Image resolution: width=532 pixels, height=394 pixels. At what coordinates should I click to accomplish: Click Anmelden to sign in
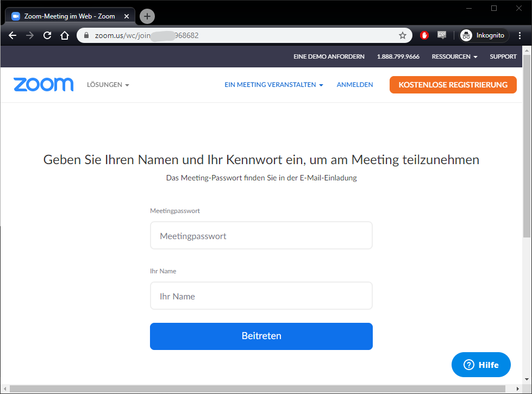coord(355,85)
